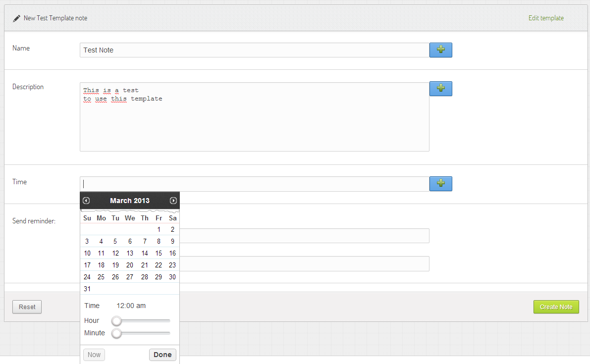Go to next month in the calendar
This screenshot has height=364, width=590.
[x=173, y=201]
